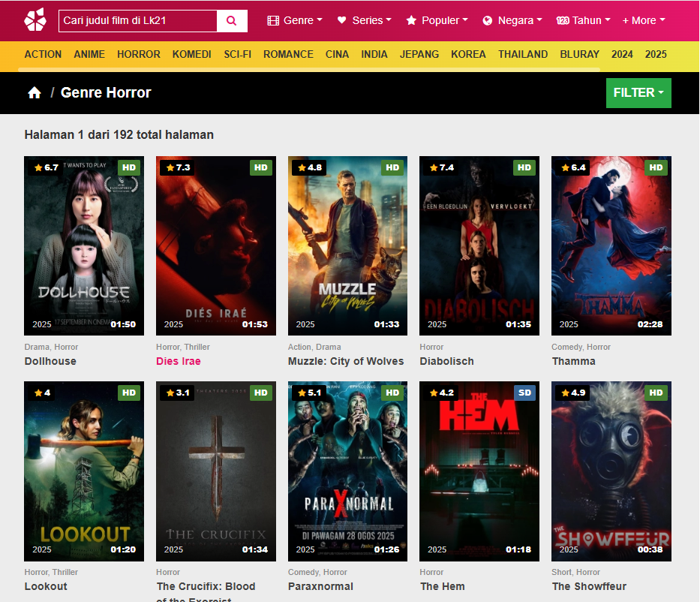Click the Lk21 site logo
The height and width of the screenshot is (602, 700).
click(35, 20)
